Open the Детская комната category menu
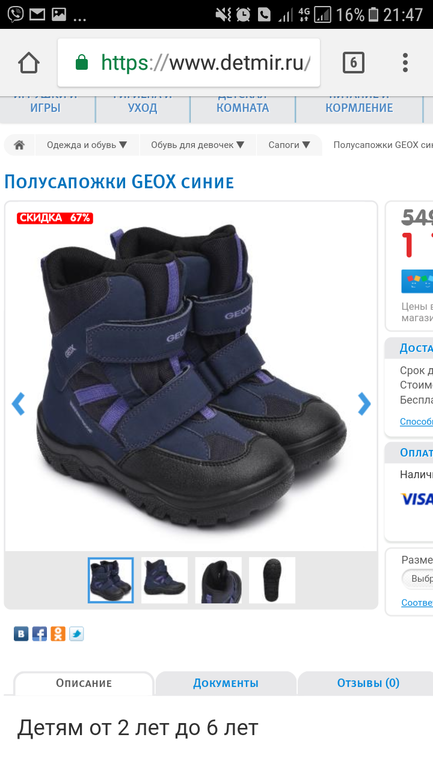Image resolution: width=433 pixels, height=770 pixels. click(x=243, y=108)
